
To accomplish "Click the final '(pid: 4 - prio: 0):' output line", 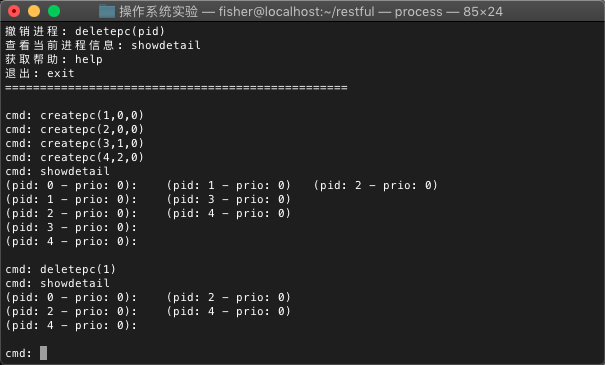I will click(71, 325).
